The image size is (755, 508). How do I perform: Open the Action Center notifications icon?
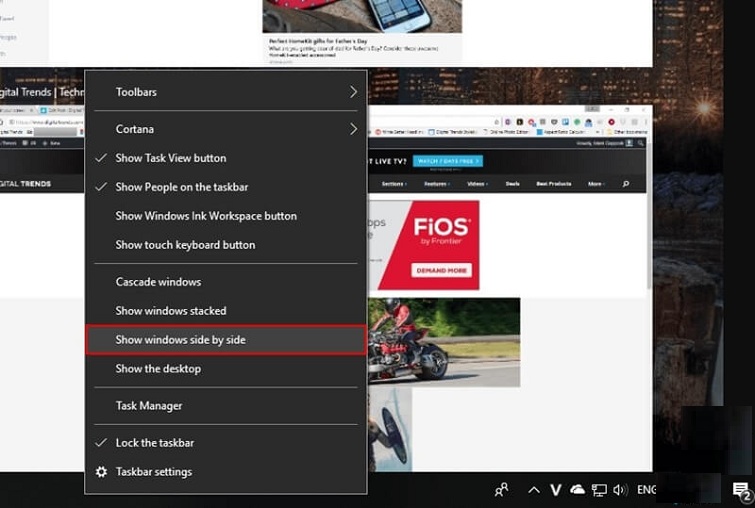click(741, 490)
